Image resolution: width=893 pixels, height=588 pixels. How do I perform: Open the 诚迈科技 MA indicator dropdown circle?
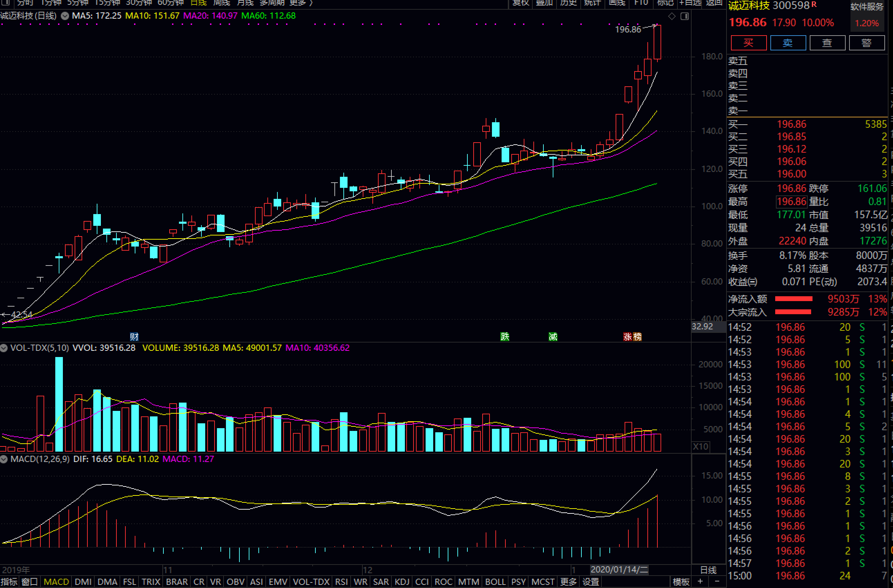pyautogui.click(x=65, y=16)
